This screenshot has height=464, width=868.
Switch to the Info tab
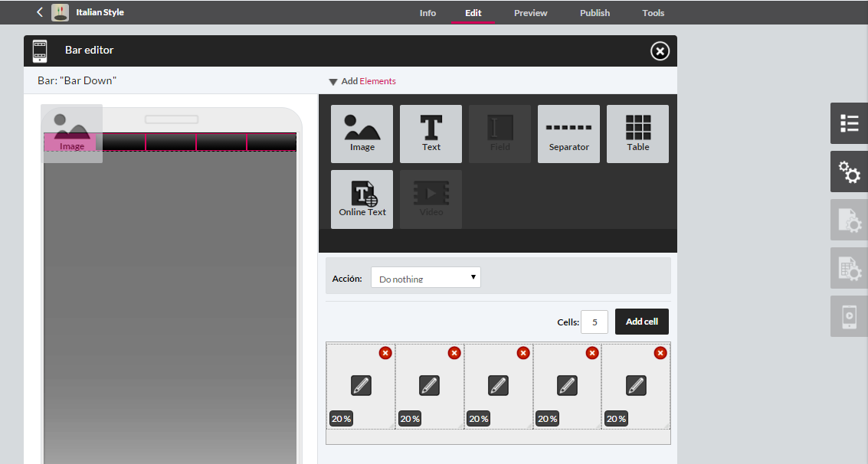point(427,13)
